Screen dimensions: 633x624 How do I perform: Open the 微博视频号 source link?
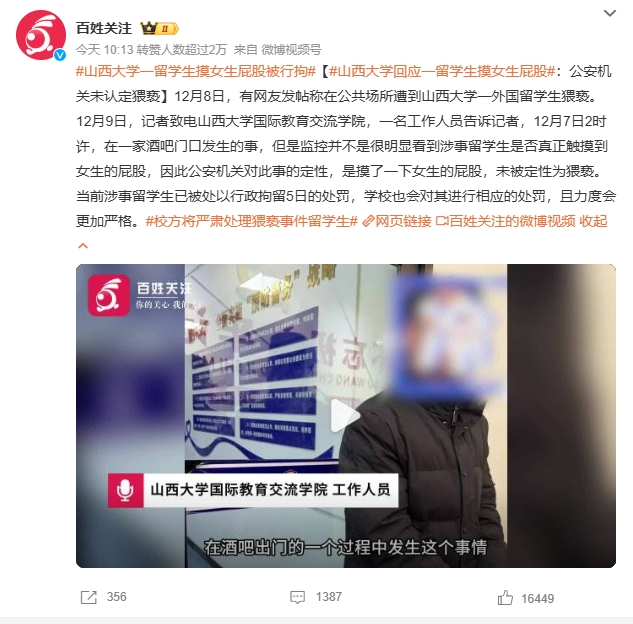[291, 50]
